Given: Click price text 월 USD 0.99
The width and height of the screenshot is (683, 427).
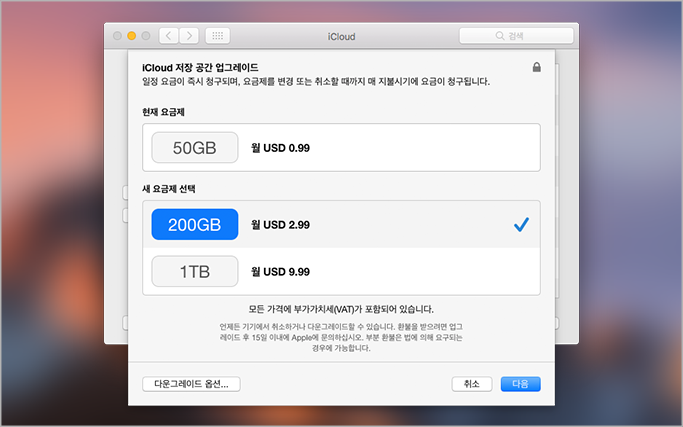Looking at the screenshot, I should click(280, 148).
